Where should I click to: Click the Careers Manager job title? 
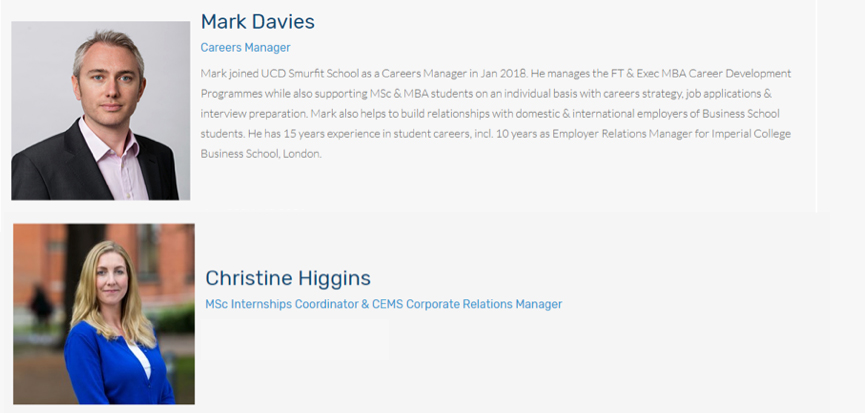click(x=245, y=47)
